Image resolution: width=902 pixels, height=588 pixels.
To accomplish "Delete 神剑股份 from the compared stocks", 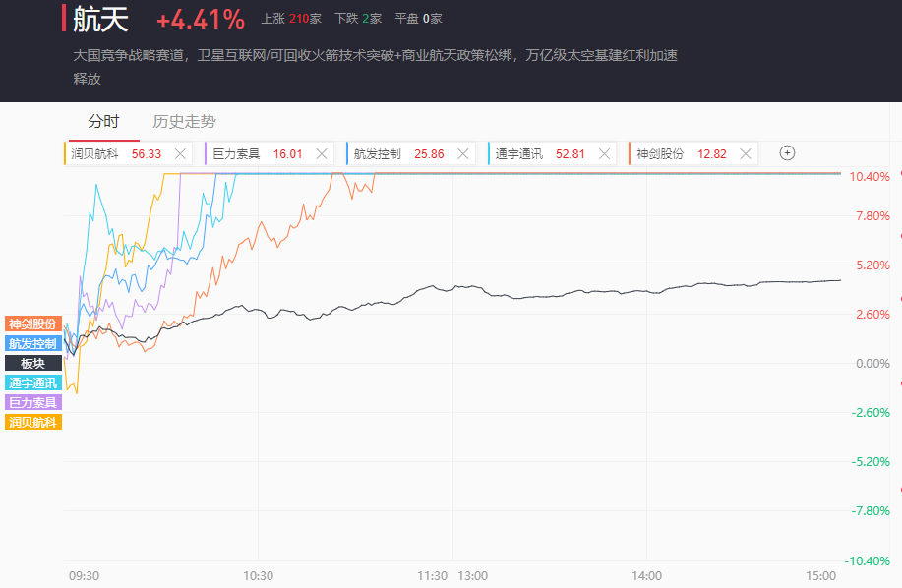I will coord(746,153).
